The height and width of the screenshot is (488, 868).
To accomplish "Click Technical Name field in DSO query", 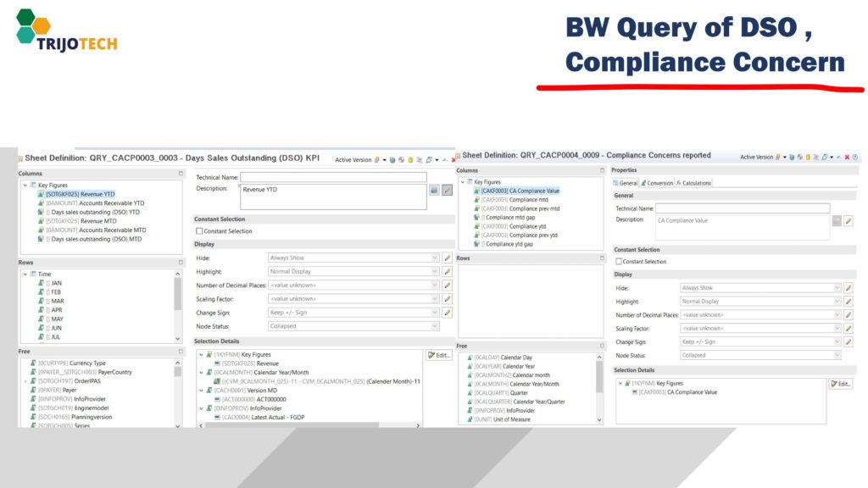I will 332,177.
